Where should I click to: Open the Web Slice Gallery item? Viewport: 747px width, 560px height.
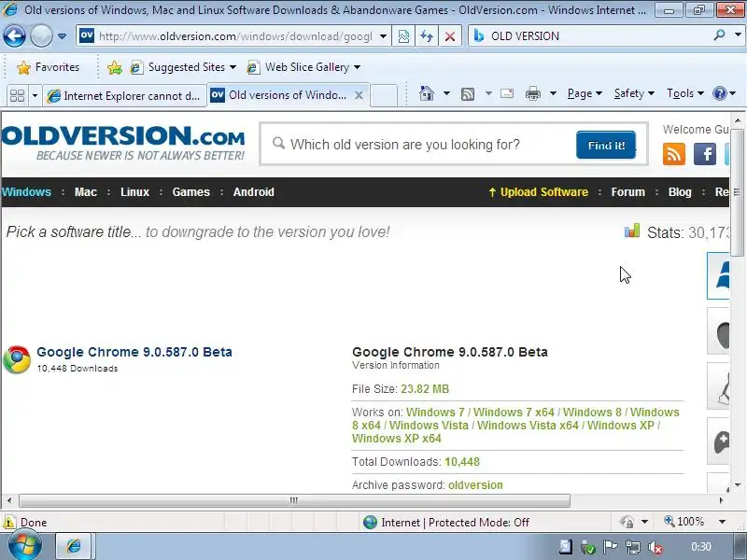[x=303, y=67]
